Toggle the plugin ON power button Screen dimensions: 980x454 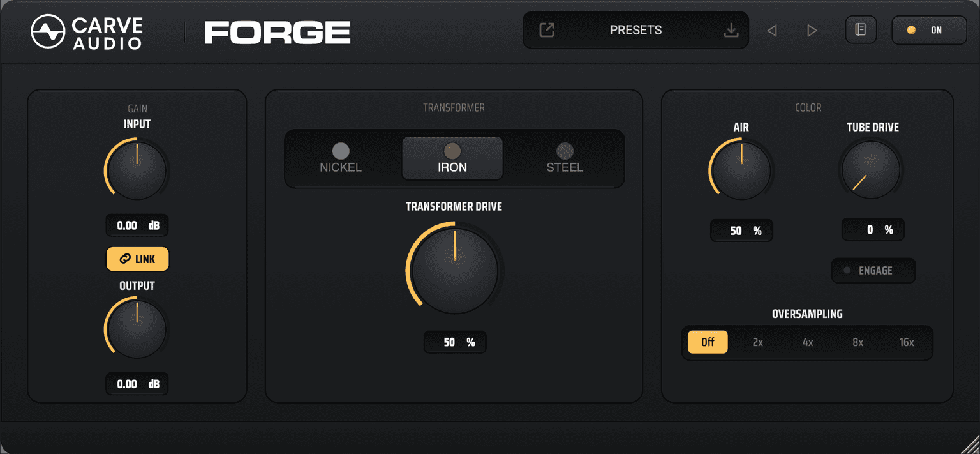pyautogui.click(x=929, y=30)
